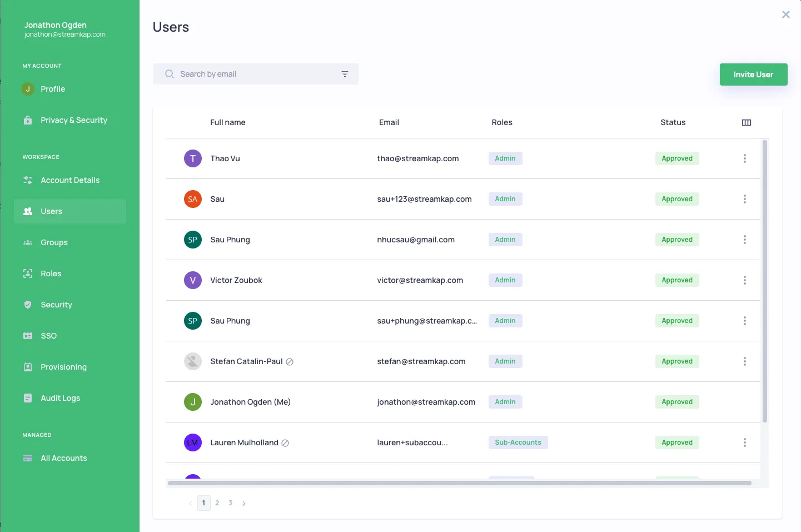801x532 pixels.
Task: Focus the Search by email field
Action: 256,74
